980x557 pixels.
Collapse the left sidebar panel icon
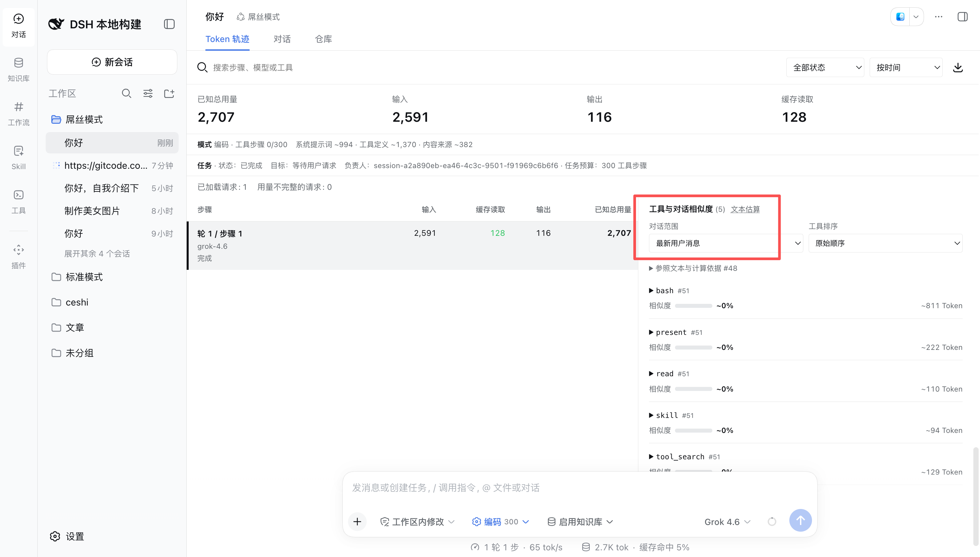point(169,24)
